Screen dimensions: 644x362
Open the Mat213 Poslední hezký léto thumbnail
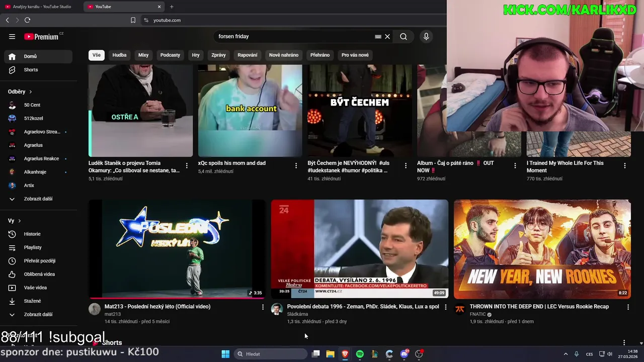click(177, 249)
